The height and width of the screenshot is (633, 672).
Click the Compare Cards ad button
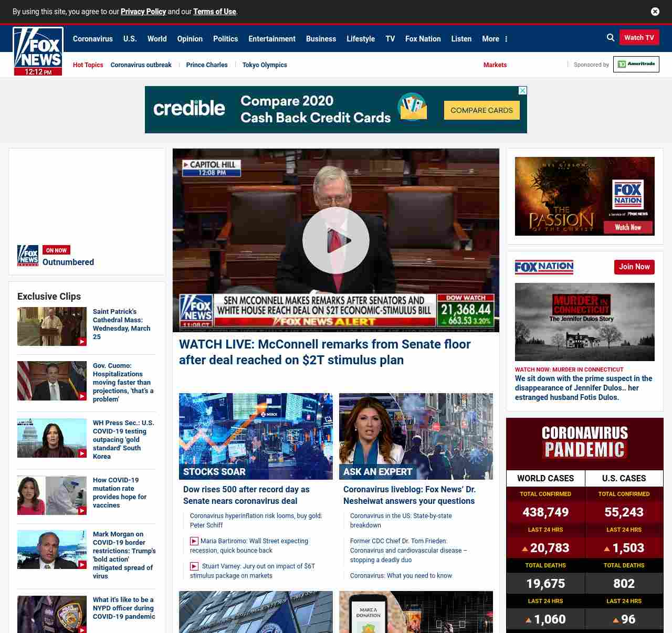coord(481,110)
